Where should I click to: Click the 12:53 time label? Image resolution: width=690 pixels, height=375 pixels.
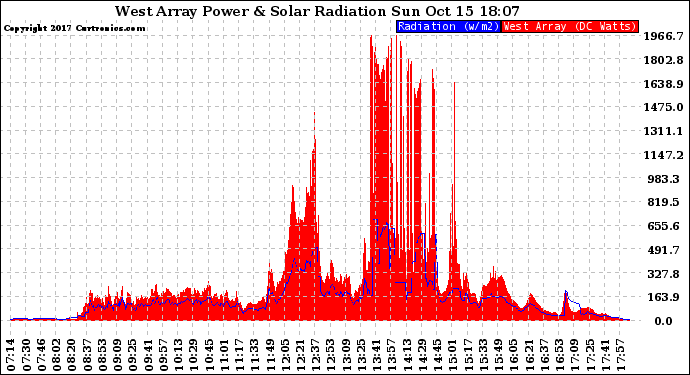point(331,355)
